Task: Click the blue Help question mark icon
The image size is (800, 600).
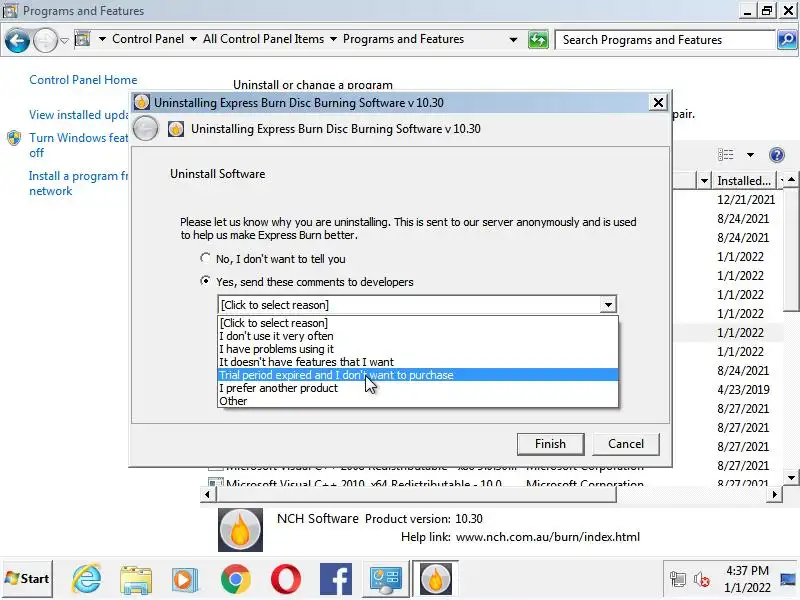Action: coord(777,155)
